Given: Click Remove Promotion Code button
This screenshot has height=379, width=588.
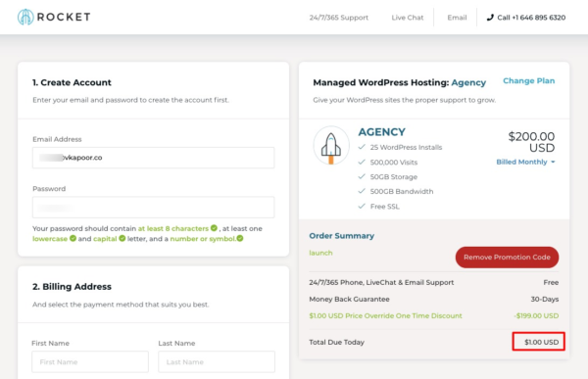Looking at the screenshot, I should (x=507, y=258).
